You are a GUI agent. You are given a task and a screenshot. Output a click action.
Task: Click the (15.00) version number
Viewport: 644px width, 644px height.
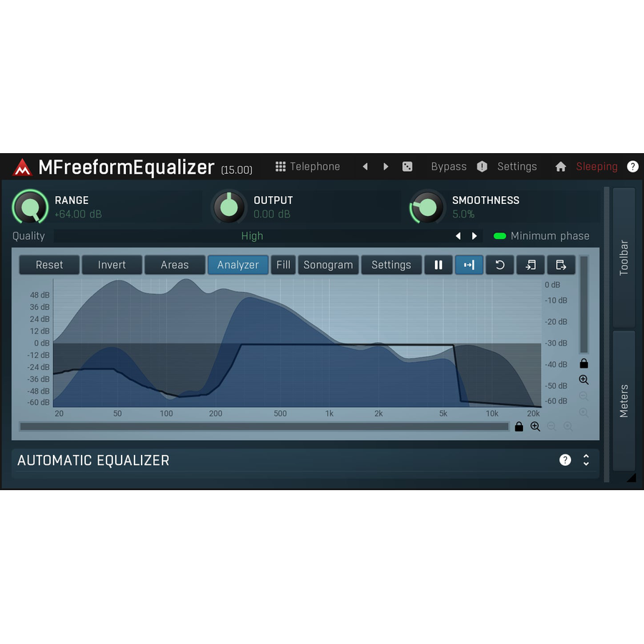point(237,170)
